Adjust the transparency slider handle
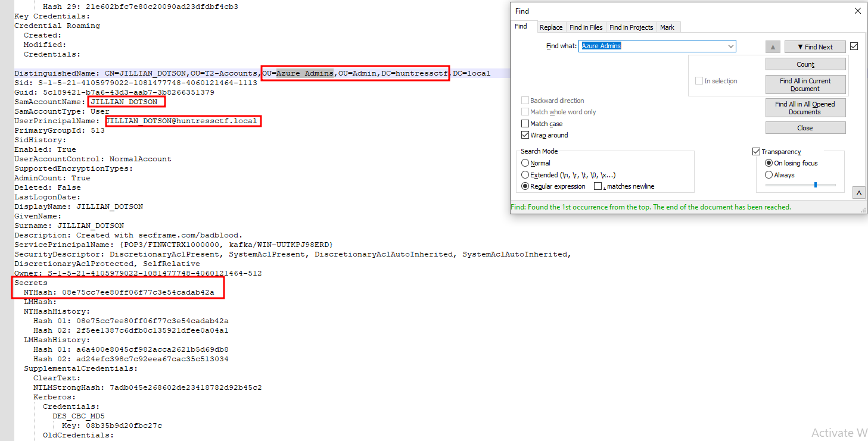Screen dimensions: 868x441 816,185
